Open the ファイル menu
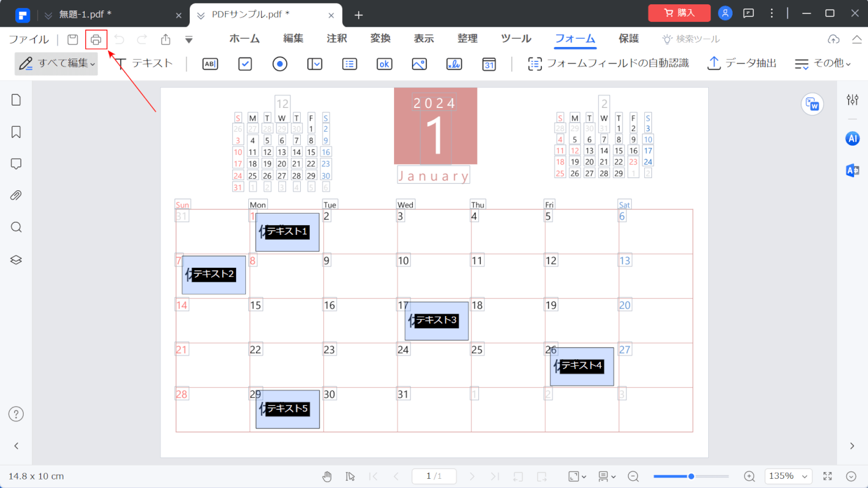The width and height of the screenshot is (868, 488). point(29,40)
